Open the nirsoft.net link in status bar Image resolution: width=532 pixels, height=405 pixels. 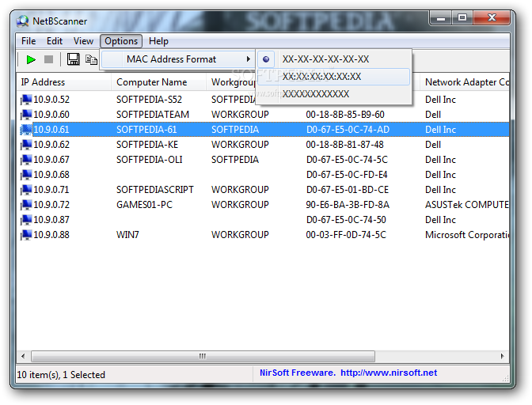coord(389,373)
